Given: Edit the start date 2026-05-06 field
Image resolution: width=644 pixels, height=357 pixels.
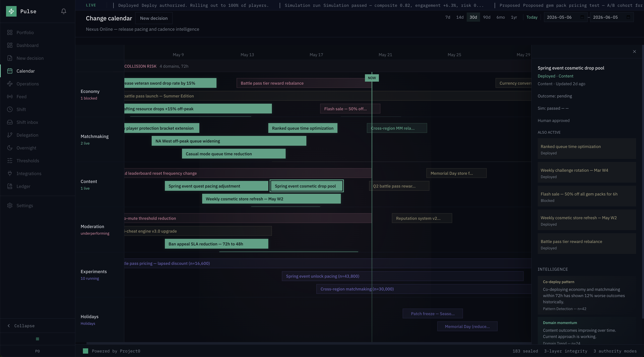Looking at the screenshot, I should point(565,17).
